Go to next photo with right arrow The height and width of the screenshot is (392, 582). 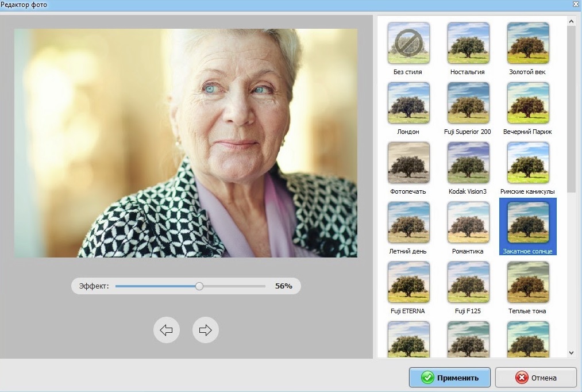click(x=205, y=330)
